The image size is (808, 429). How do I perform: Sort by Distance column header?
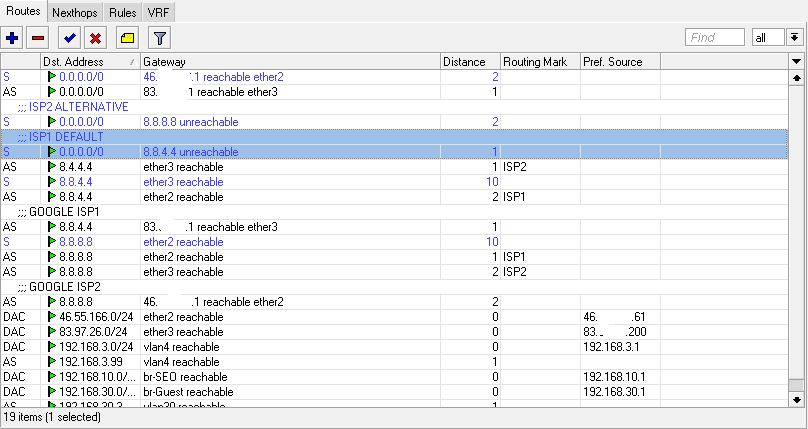coord(468,62)
